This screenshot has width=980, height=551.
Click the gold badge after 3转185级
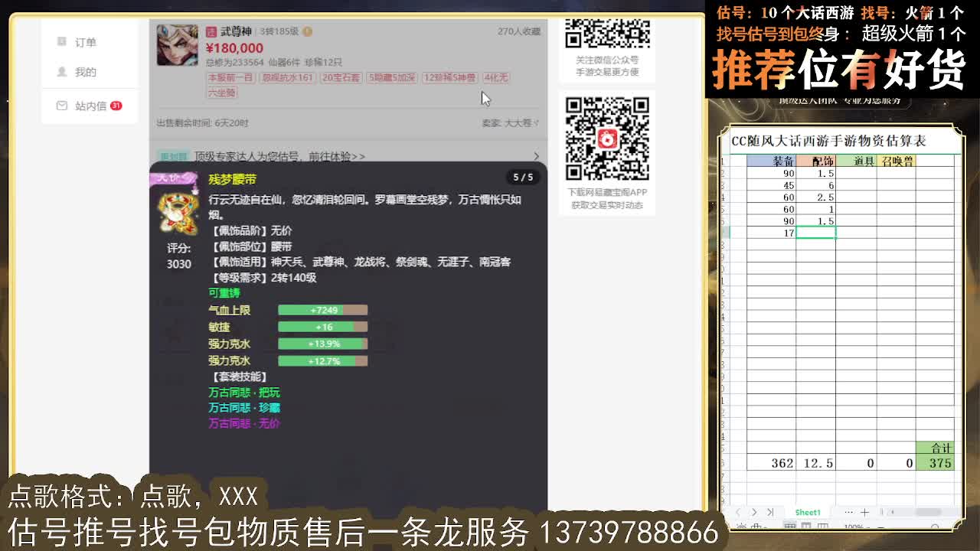[x=307, y=31]
